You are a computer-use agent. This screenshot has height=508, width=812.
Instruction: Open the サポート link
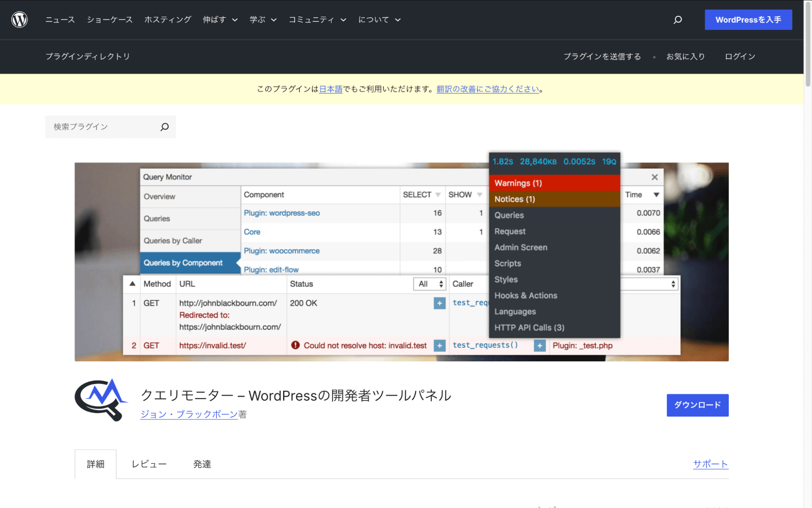[710, 464]
